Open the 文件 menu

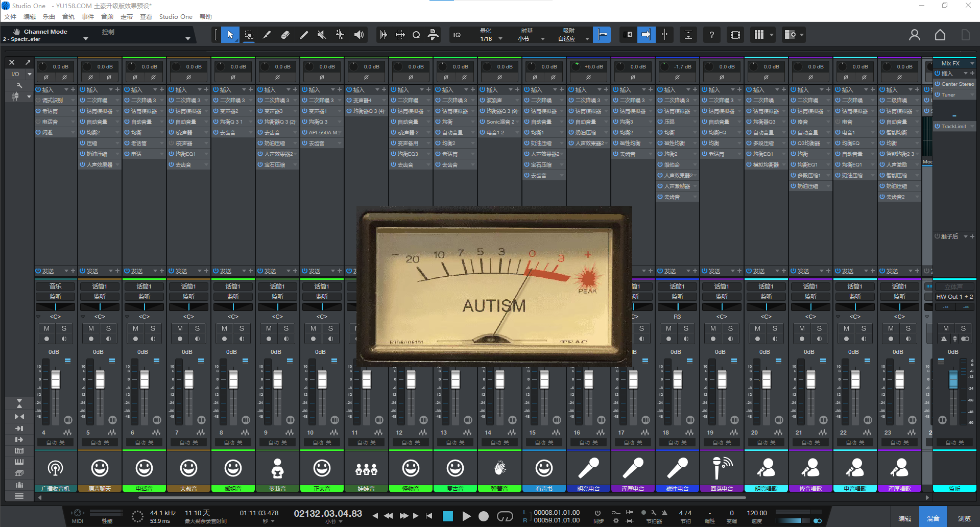point(10,16)
